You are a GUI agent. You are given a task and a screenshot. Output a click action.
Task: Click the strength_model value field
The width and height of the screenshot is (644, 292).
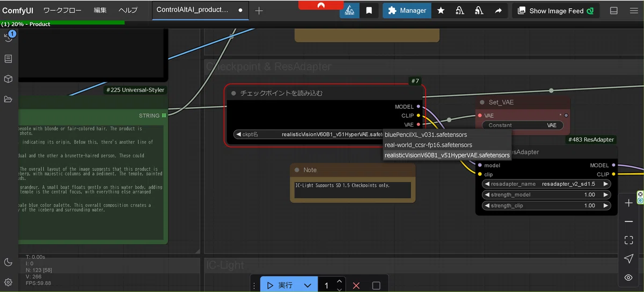click(x=546, y=195)
